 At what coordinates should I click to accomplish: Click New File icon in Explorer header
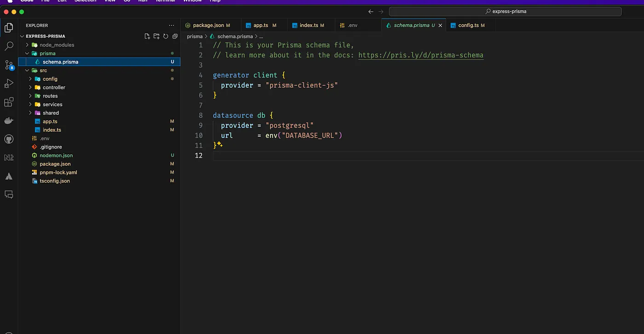(x=147, y=36)
